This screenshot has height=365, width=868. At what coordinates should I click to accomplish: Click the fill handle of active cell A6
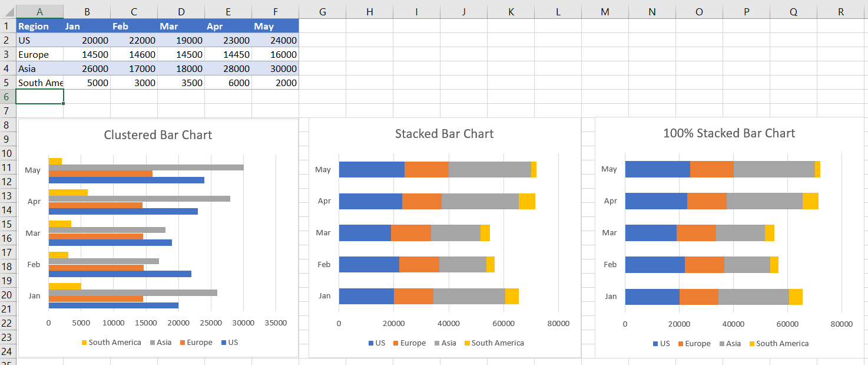[63, 104]
